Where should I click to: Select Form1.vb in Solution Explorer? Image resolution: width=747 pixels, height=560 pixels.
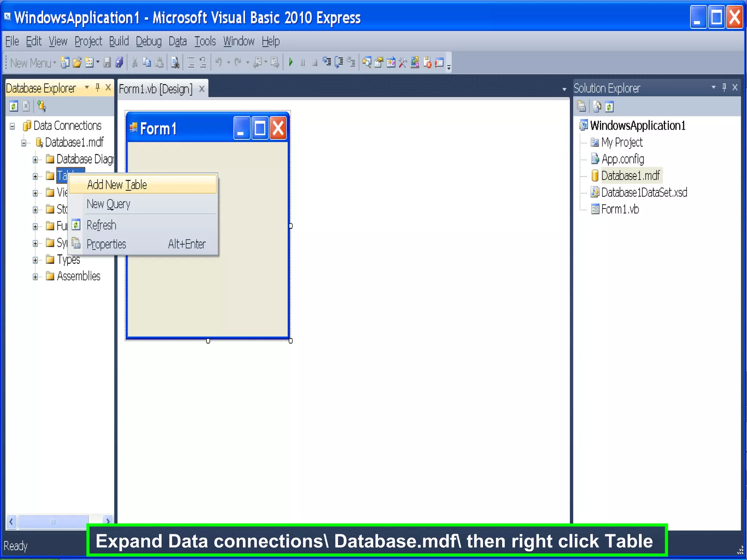(x=619, y=209)
